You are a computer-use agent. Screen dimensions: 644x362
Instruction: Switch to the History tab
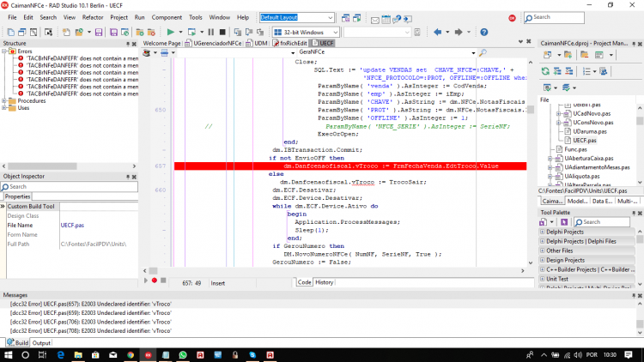click(x=324, y=282)
